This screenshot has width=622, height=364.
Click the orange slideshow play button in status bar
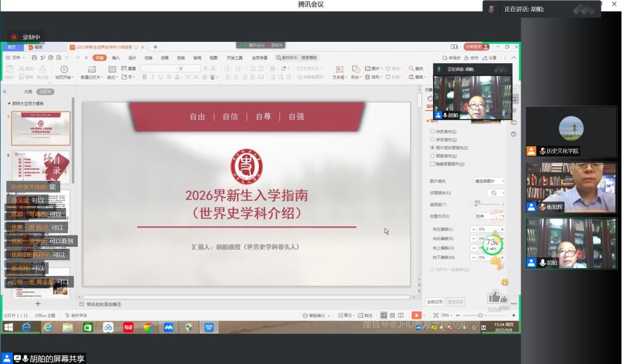[x=416, y=315]
